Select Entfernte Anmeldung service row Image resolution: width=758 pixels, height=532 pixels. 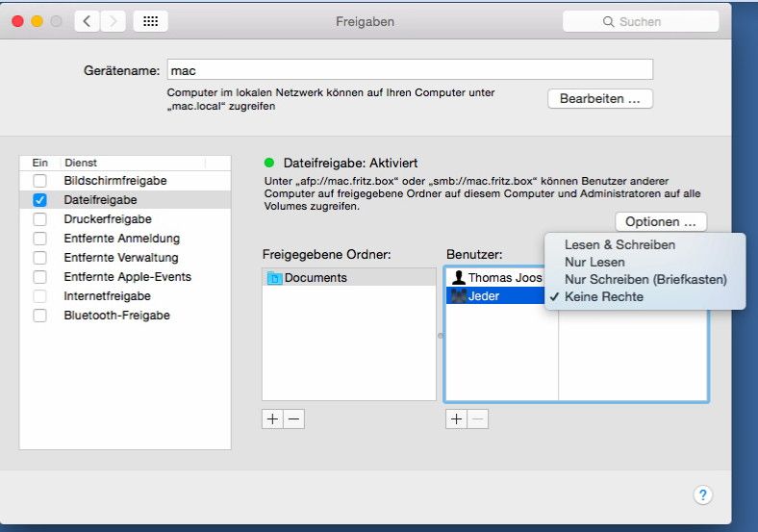[125, 239]
